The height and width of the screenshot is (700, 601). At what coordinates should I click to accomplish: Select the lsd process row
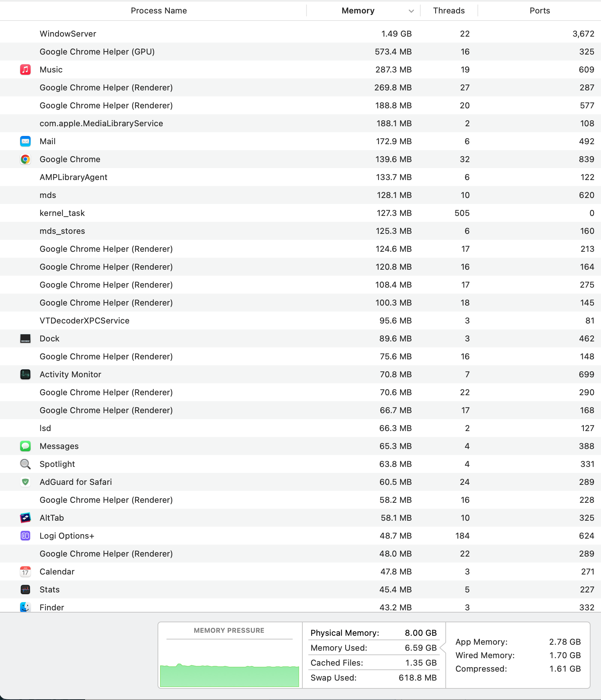(x=300, y=428)
